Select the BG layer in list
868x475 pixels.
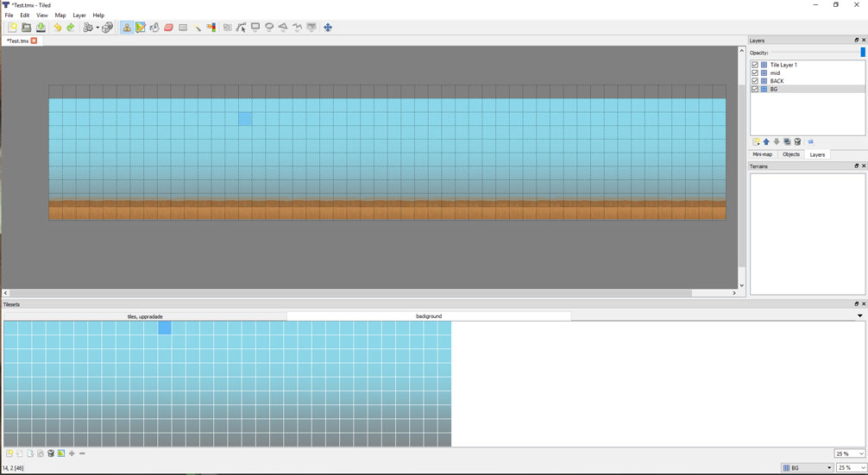pyautogui.click(x=774, y=90)
